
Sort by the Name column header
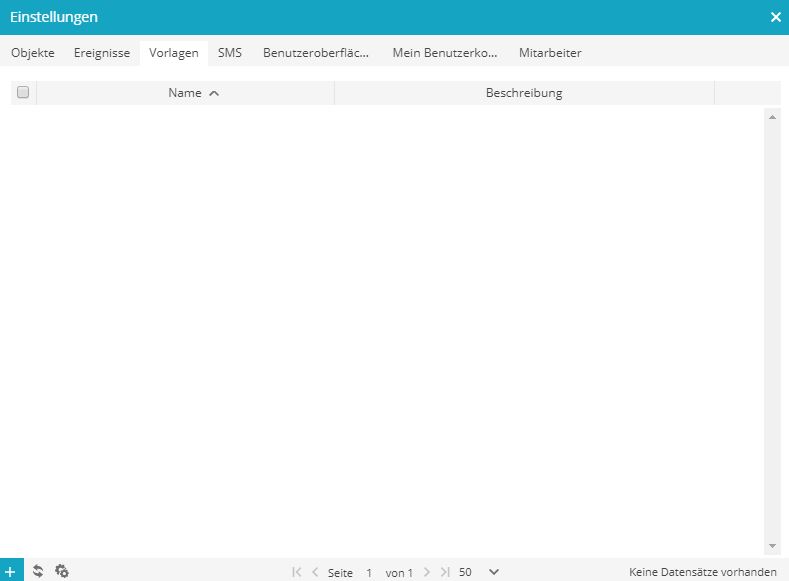coord(185,93)
